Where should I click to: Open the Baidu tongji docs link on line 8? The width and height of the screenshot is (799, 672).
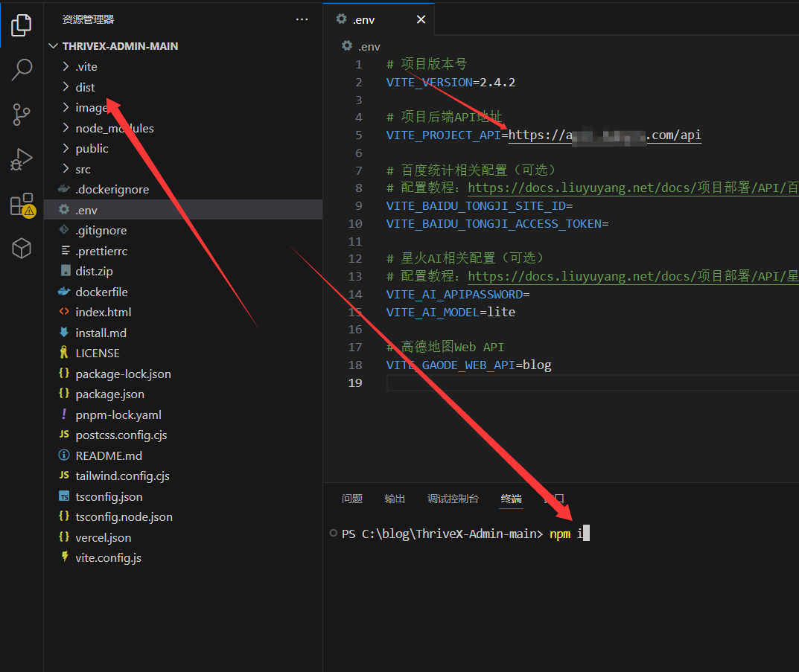(633, 188)
